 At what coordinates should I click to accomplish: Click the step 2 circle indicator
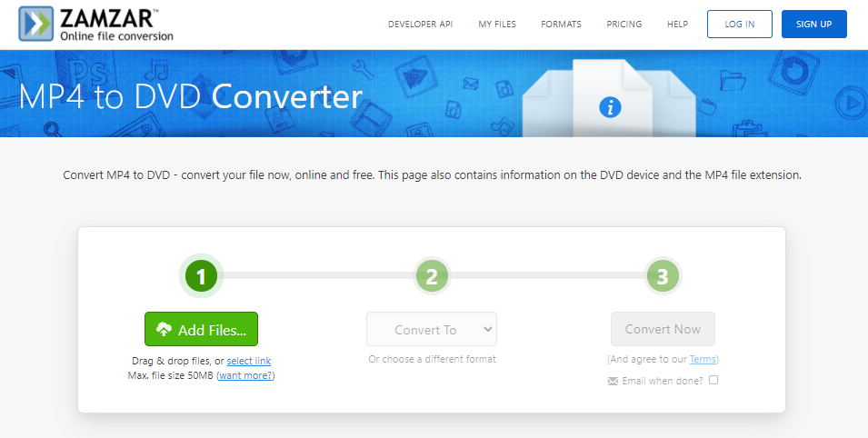click(x=432, y=276)
